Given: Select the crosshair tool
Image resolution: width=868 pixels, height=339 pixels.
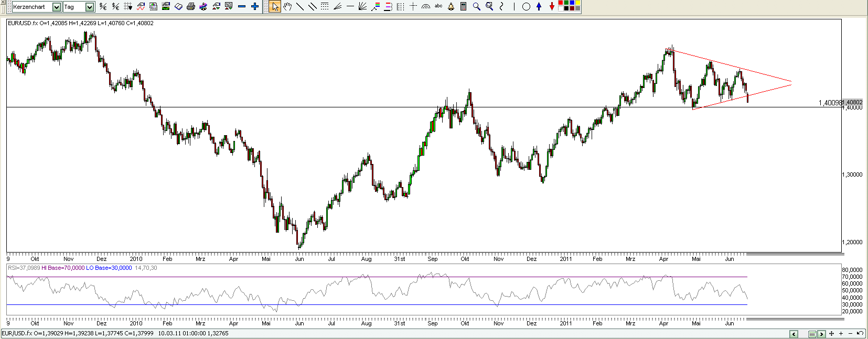Looking at the screenshot, I should point(413,7).
